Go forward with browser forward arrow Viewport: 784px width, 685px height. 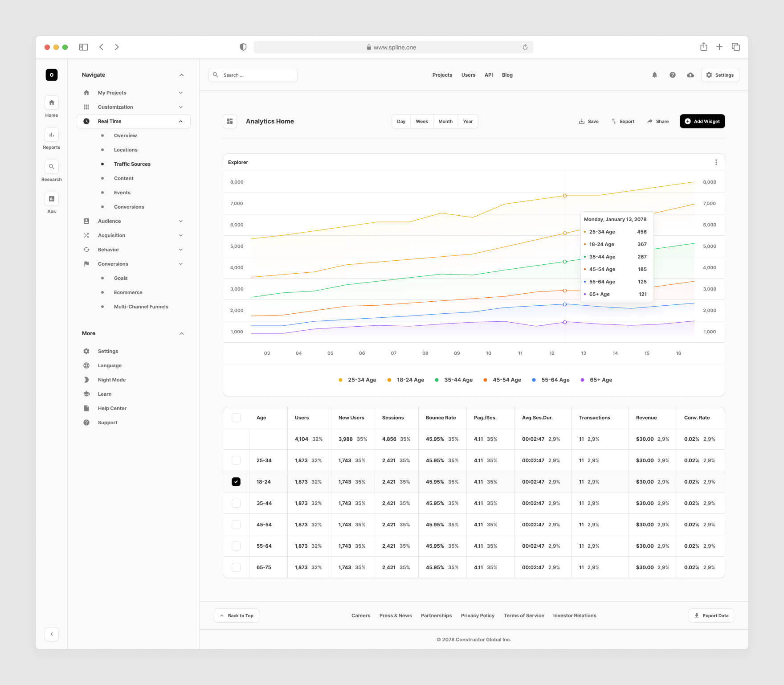click(117, 47)
